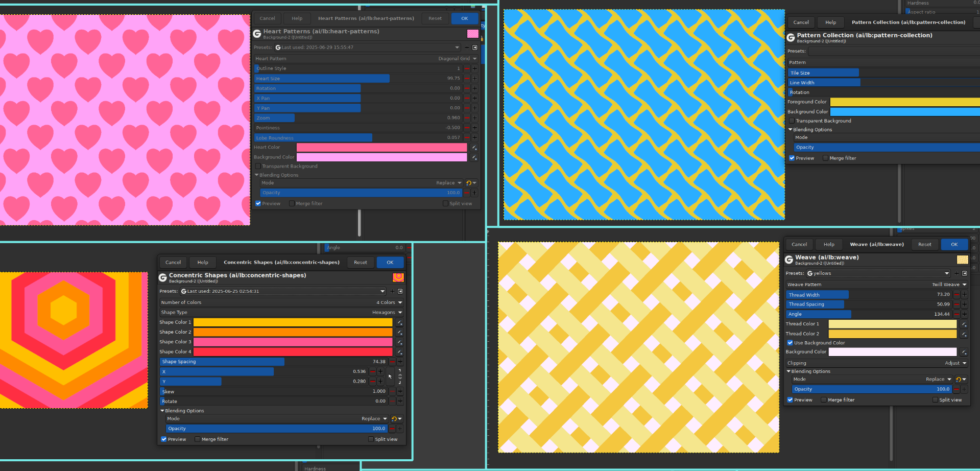Click OK in the Heart Patterns dialog
The height and width of the screenshot is (471, 980).
[465, 18]
